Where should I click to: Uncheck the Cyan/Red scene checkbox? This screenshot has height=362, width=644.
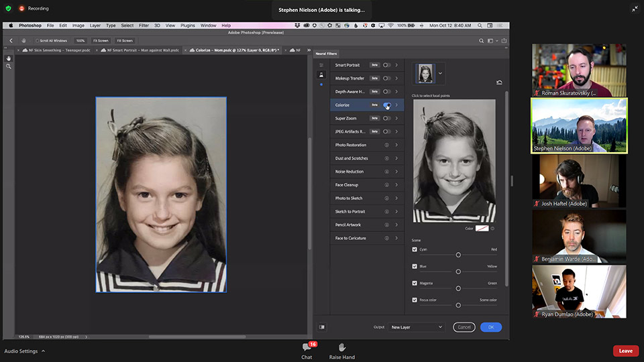pyautogui.click(x=415, y=249)
